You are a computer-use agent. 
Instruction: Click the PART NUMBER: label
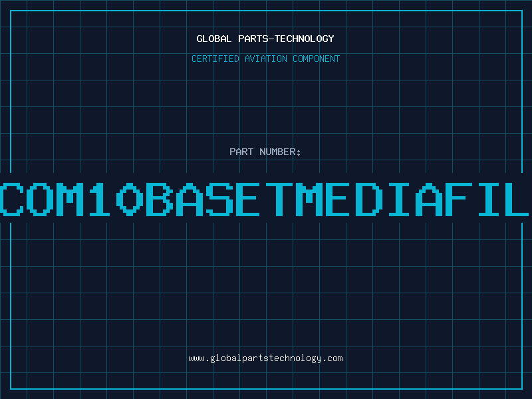tap(265, 152)
